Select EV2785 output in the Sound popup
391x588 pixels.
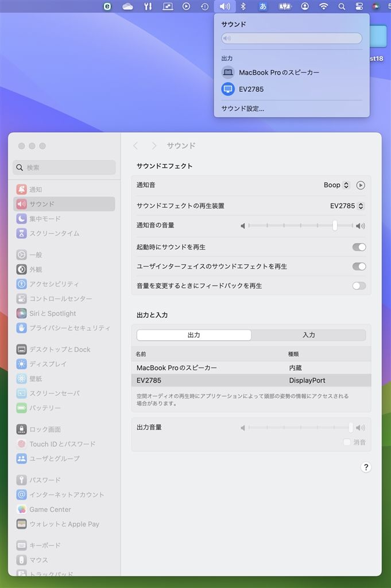(292, 89)
